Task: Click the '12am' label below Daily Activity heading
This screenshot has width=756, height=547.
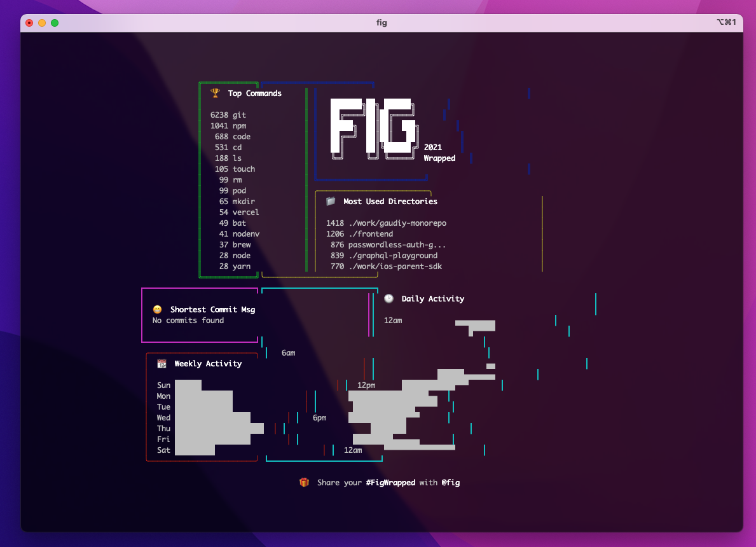Action: [x=393, y=321]
